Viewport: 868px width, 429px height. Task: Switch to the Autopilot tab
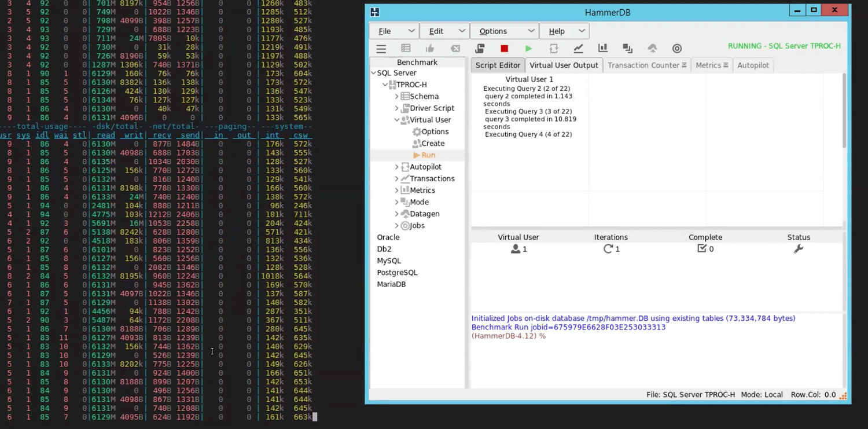coord(753,65)
